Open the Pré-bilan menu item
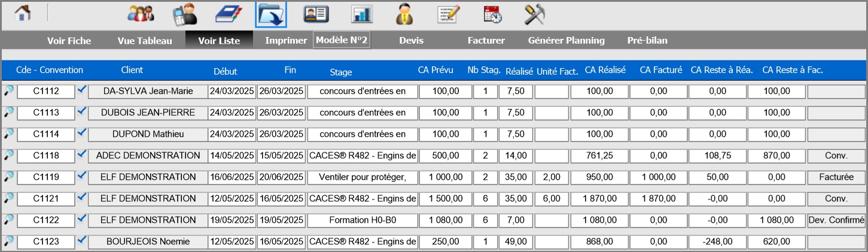Image resolution: width=868 pixels, height=252 pixels. pos(647,41)
